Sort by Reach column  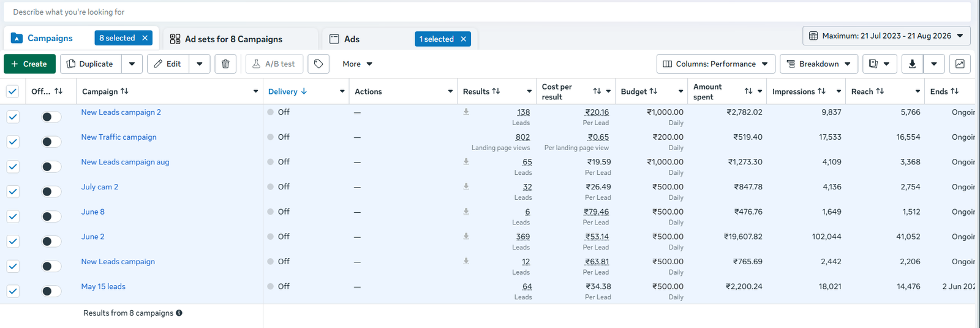pos(880,91)
